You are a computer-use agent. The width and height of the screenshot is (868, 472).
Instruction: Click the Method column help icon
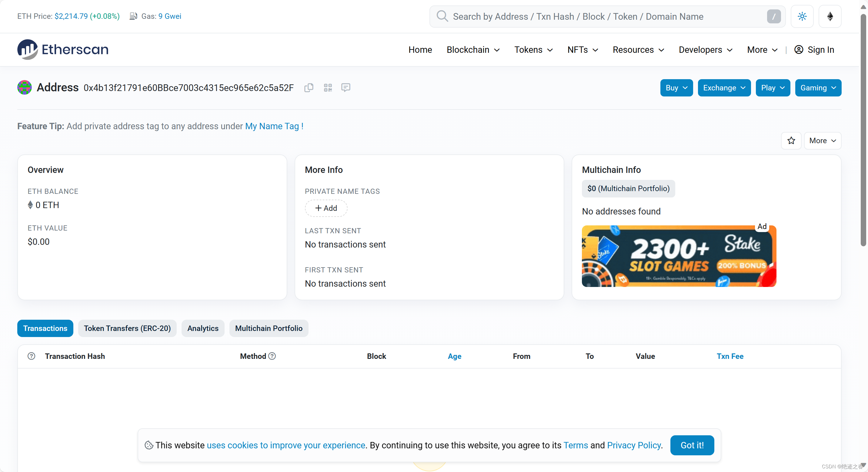click(272, 356)
